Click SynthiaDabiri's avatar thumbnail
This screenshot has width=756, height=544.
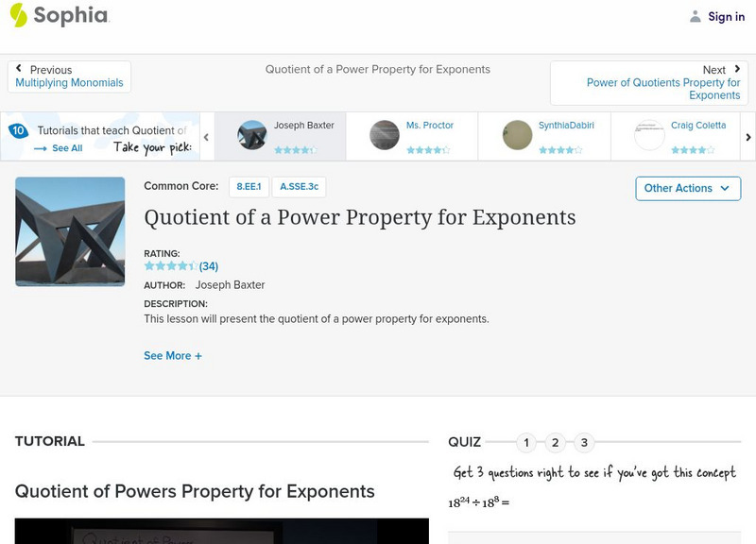click(x=517, y=135)
